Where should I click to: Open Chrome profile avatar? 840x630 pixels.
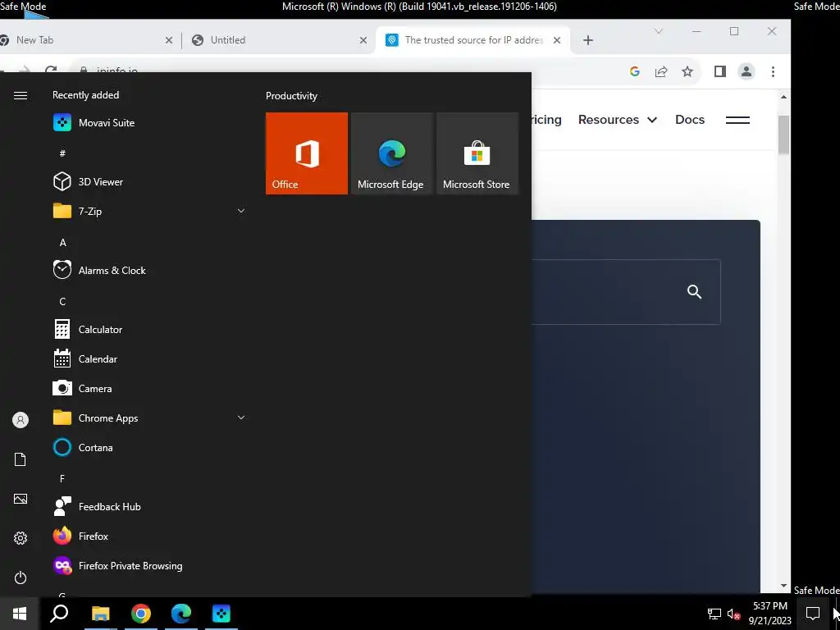coord(746,71)
